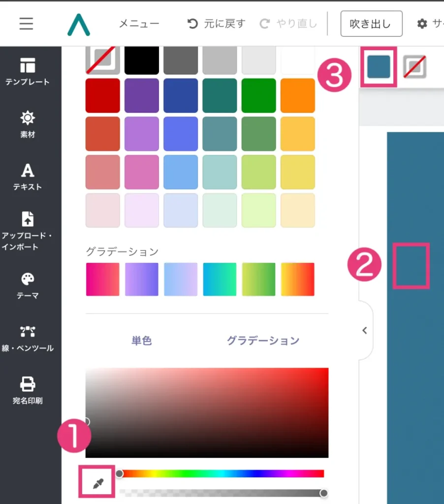Select the テキスト text tool

(28, 177)
